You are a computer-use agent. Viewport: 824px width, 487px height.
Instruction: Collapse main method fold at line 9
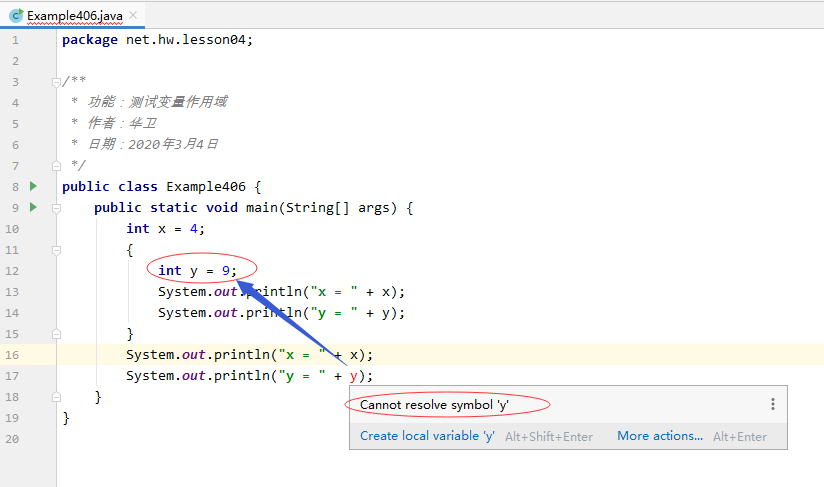pos(56,208)
